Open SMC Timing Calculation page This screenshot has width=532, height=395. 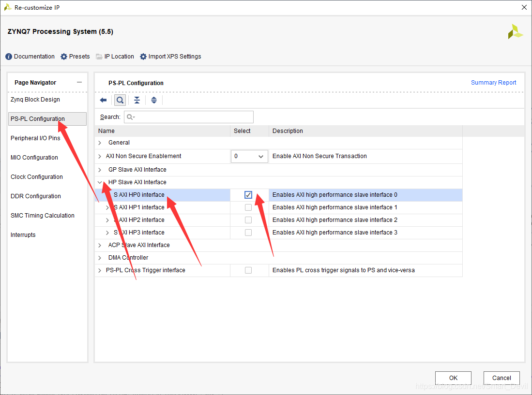(x=43, y=216)
